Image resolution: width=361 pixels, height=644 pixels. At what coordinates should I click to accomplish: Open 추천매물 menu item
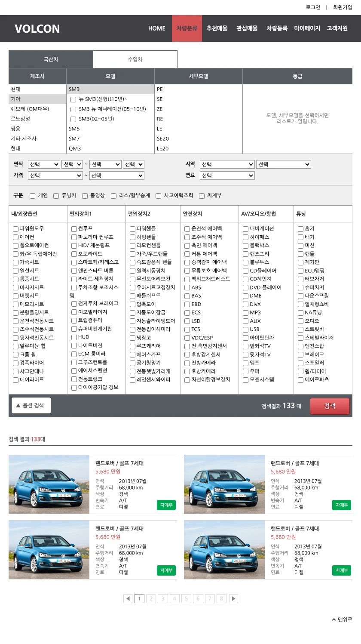pyautogui.click(x=217, y=28)
